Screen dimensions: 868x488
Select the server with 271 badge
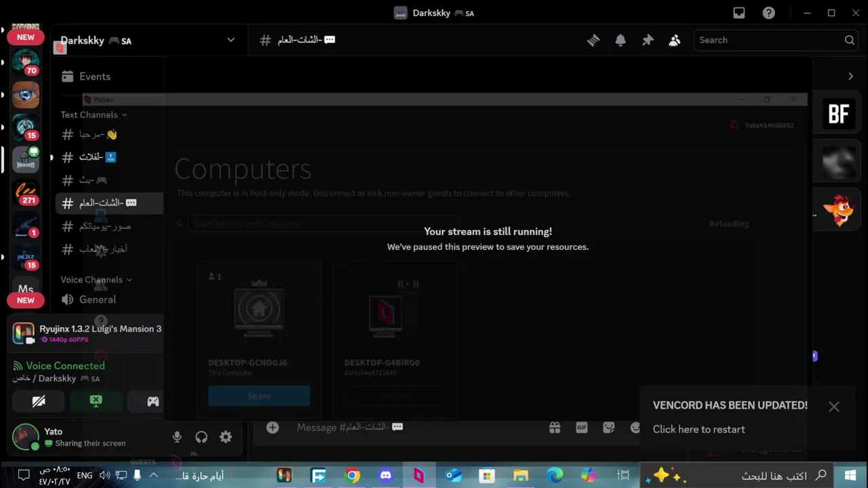click(26, 192)
